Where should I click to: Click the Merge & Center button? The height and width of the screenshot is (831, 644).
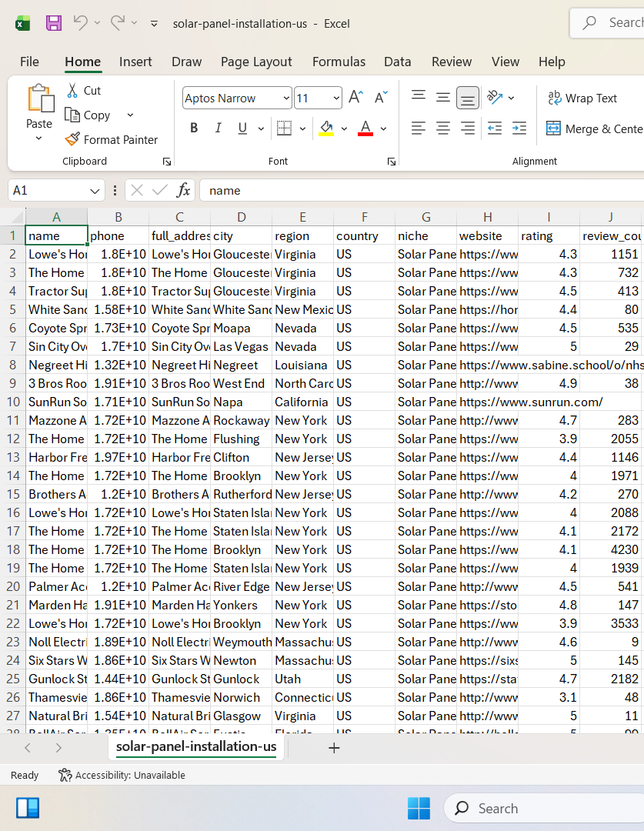595,128
